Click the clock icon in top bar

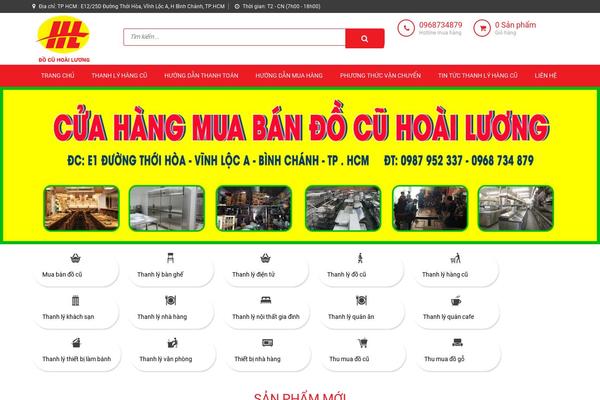point(237,6)
